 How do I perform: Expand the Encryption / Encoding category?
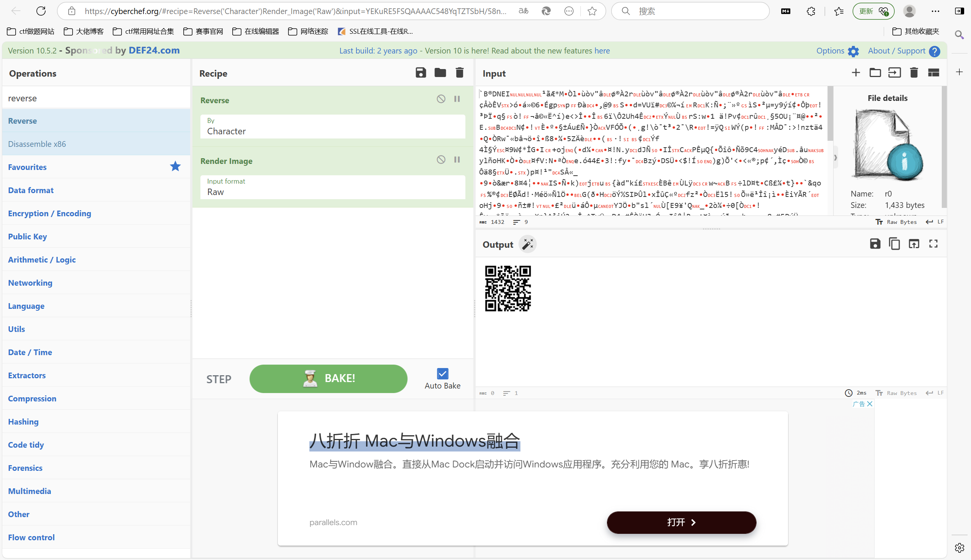coord(96,213)
